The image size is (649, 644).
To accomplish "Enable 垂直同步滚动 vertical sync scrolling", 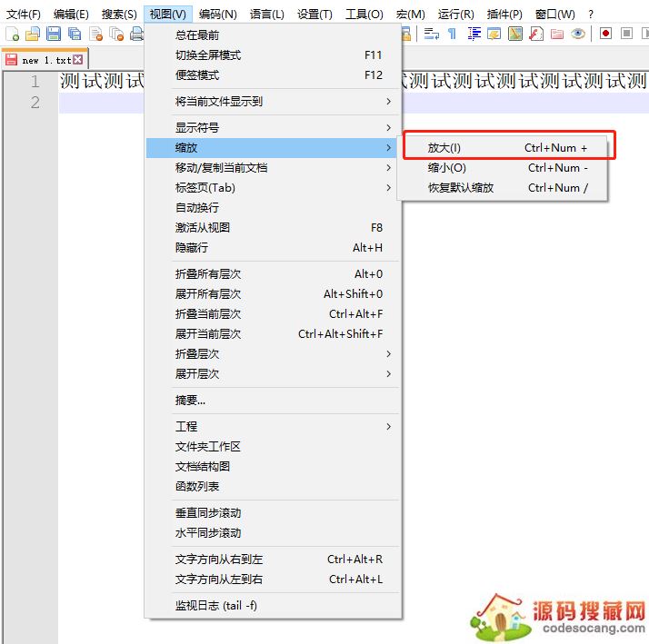I will pos(208,513).
